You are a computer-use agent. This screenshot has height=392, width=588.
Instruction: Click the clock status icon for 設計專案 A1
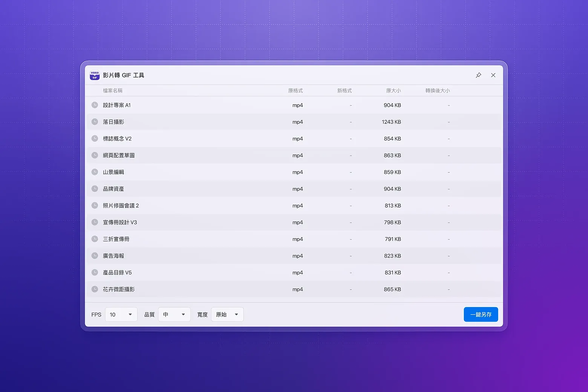[x=95, y=105]
